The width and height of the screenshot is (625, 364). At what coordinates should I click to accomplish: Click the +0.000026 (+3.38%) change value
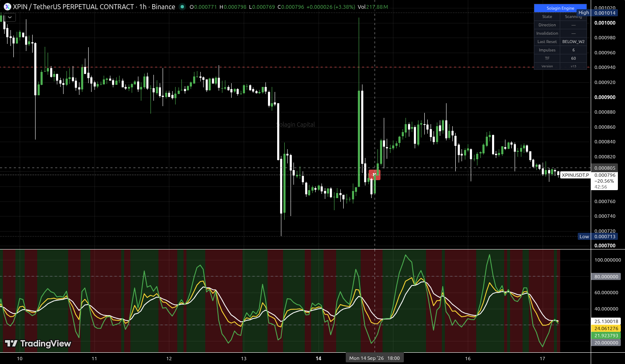point(331,7)
